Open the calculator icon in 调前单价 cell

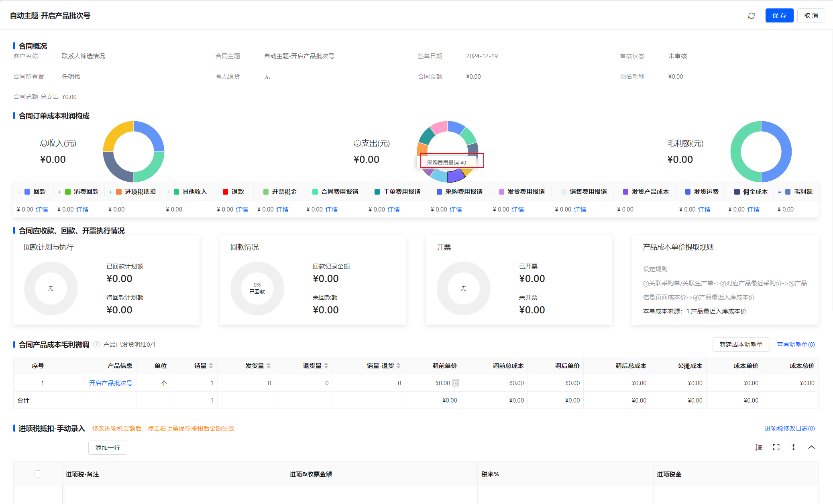click(455, 383)
